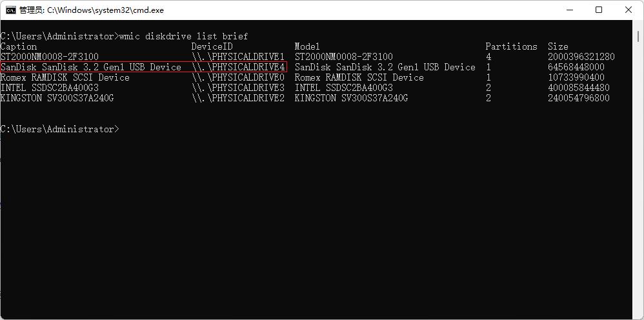Click the Caption column header

pos(19,46)
